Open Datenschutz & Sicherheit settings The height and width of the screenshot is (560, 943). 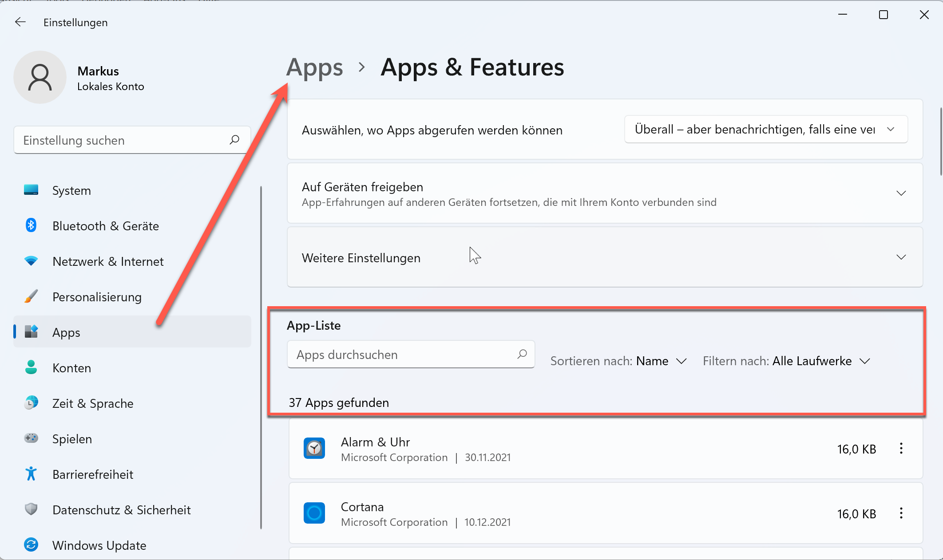point(132,509)
